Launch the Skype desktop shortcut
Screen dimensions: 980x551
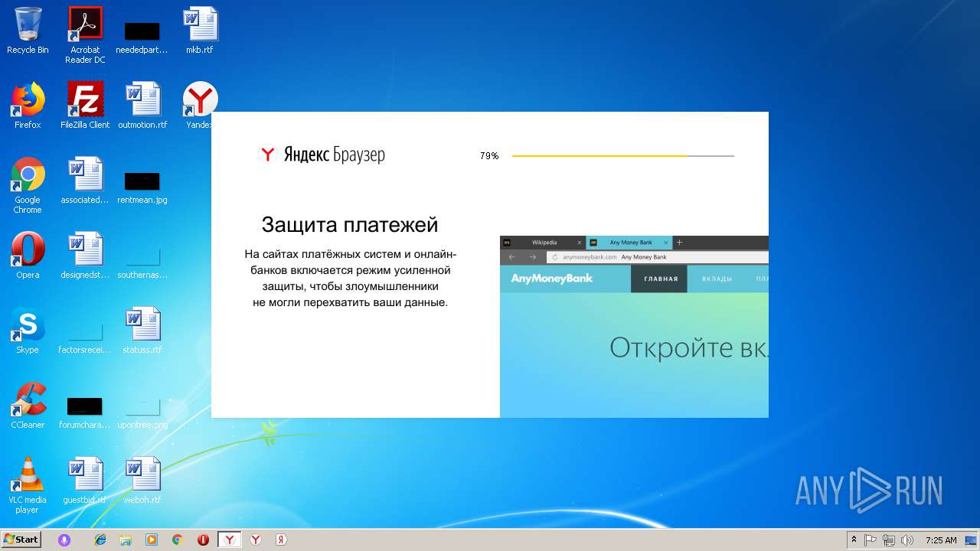click(x=28, y=331)
